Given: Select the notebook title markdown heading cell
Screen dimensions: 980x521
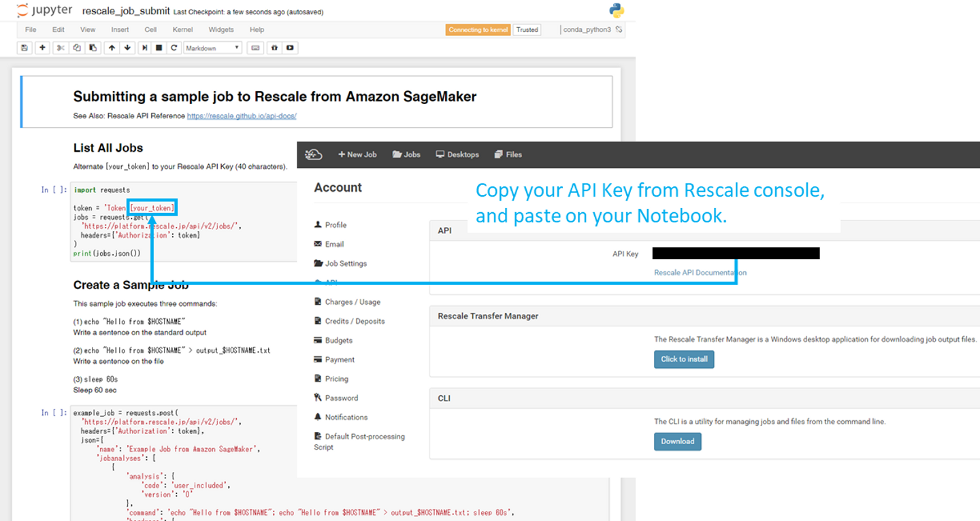Looking at the screenshot, I should [x=316, y=101].
